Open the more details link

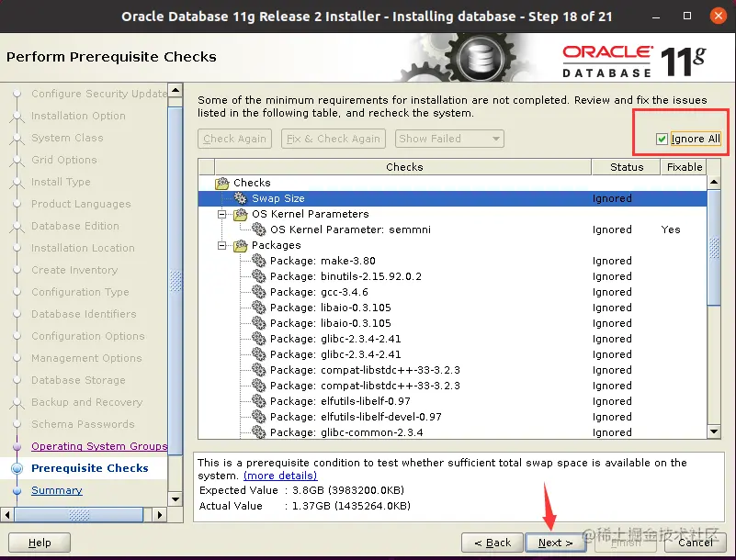(280, 476)
